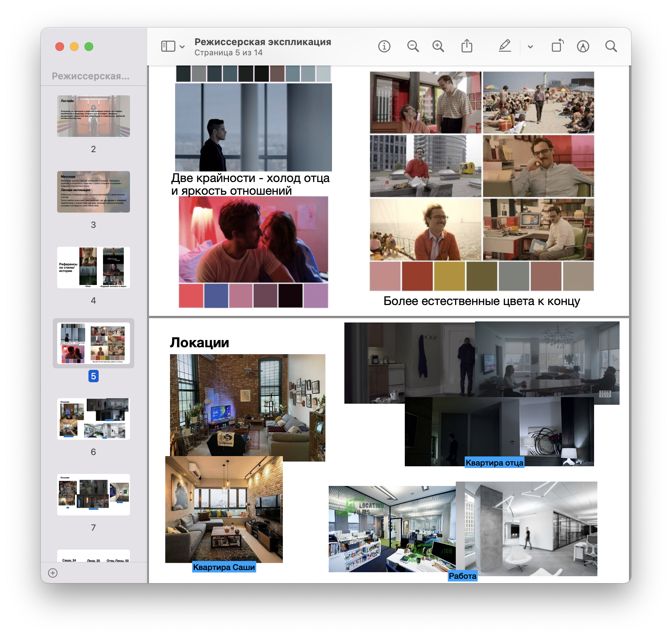
Task: Open search in document
Action: point(611,46)
